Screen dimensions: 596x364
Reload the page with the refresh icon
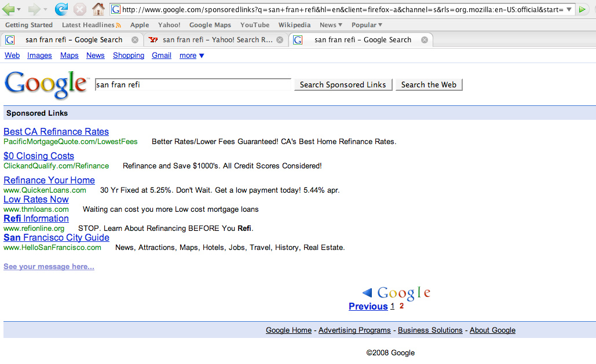(x=61, y=9)
